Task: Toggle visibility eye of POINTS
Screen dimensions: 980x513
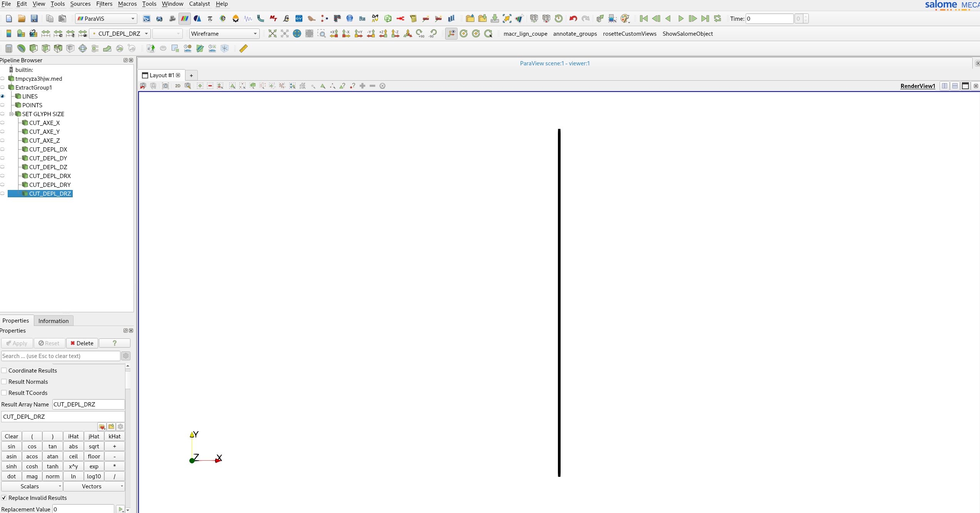Action: tap(3, 105)
